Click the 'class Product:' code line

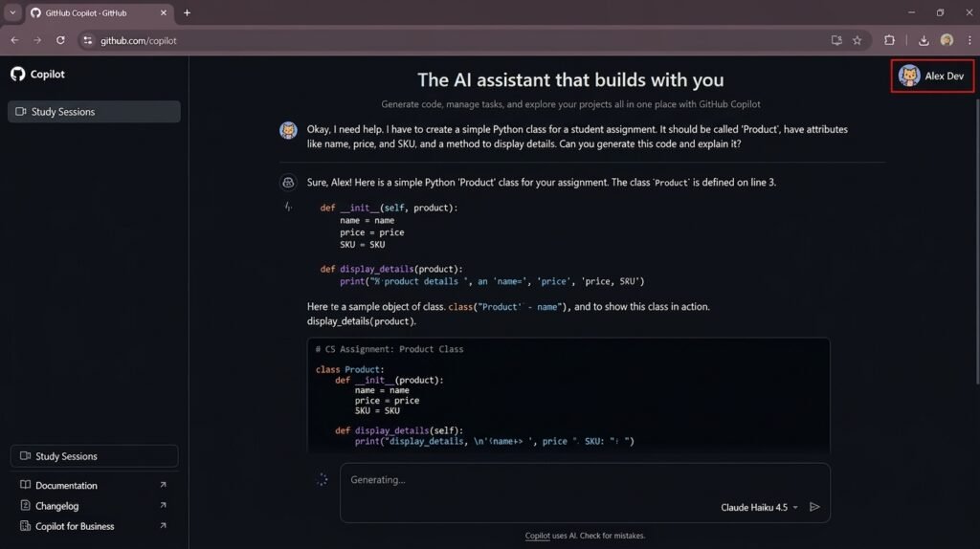[350, 370]
